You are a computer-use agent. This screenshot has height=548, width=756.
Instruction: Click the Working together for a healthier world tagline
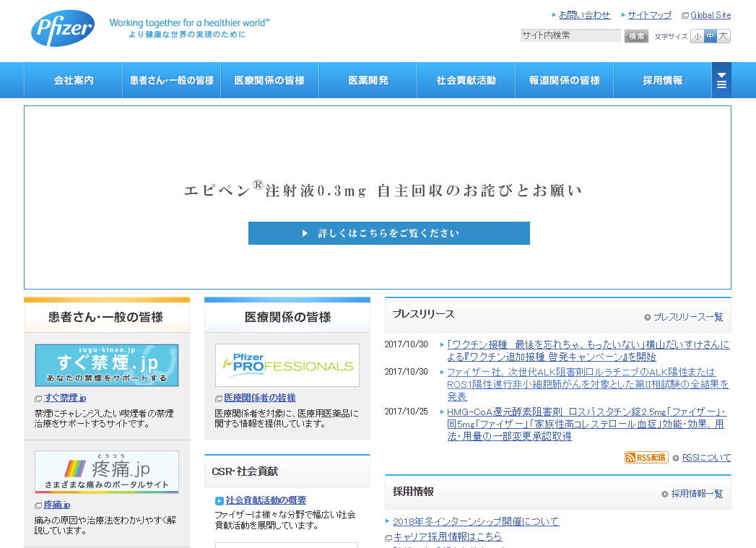click(x=189, y=22)
